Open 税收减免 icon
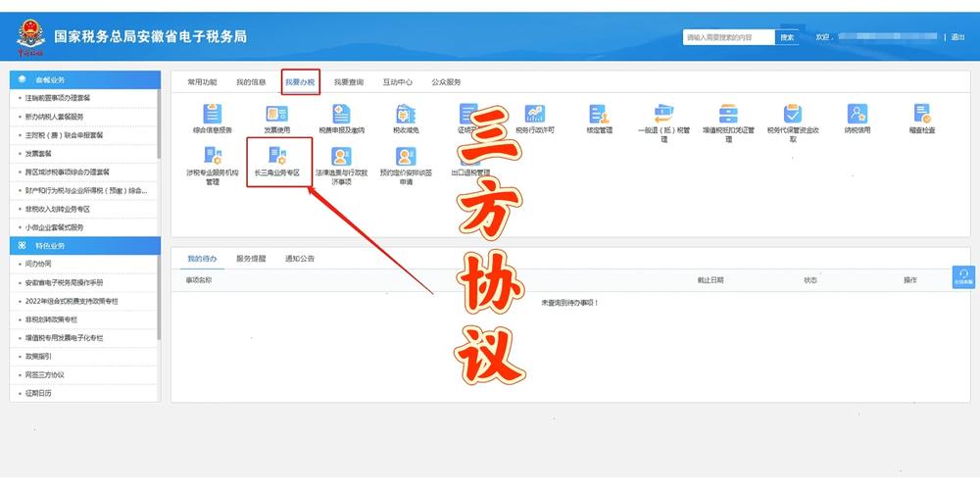Image resolution: width=980 pixels, height=490 pixels. 406,114
